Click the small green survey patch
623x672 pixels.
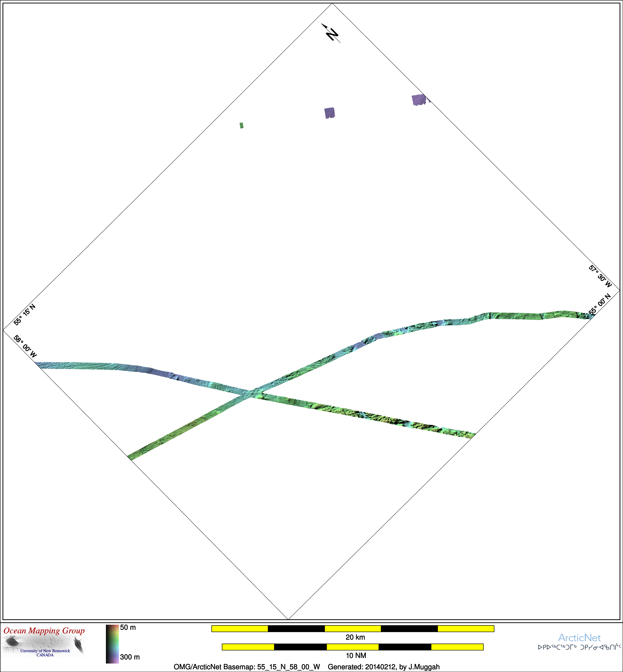pos(241,125)
